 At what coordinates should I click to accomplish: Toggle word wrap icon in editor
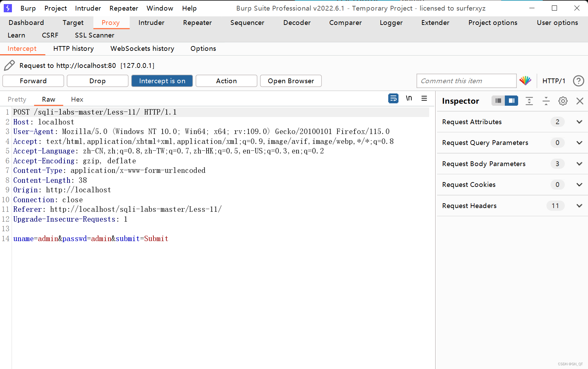[393, 99]
